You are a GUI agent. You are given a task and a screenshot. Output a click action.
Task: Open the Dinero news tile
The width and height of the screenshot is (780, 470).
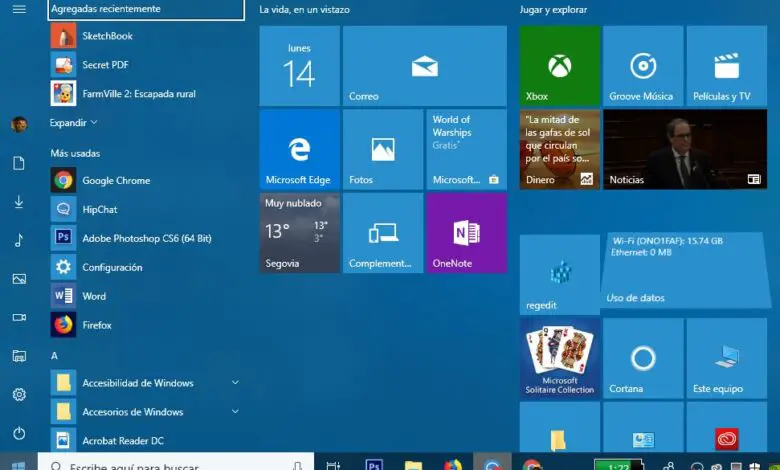coord(560,149)
